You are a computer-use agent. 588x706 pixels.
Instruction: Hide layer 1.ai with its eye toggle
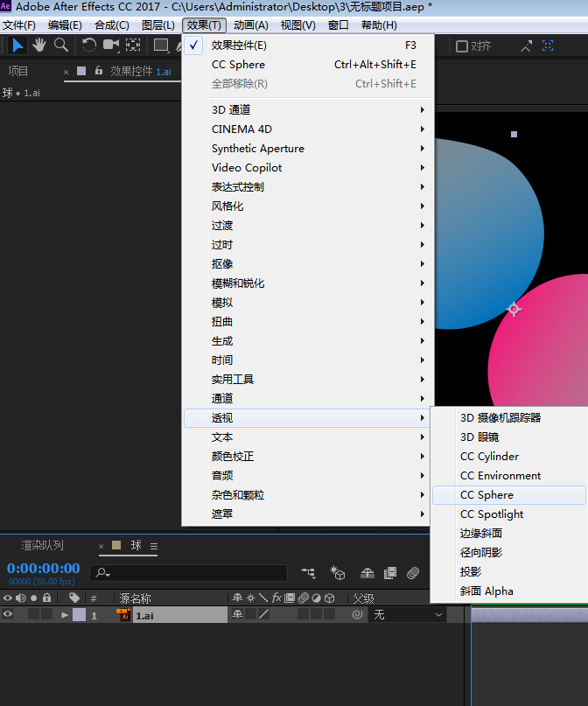click(x=8, y=614)
